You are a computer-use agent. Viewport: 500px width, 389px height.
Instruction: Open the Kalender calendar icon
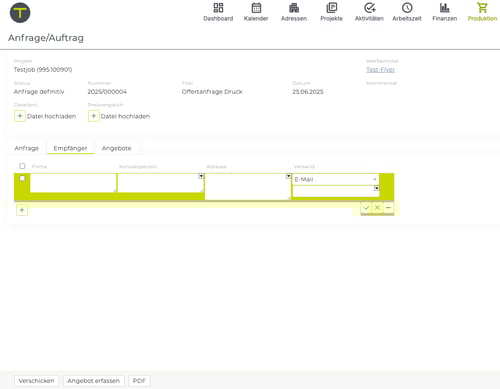[256, 8]
